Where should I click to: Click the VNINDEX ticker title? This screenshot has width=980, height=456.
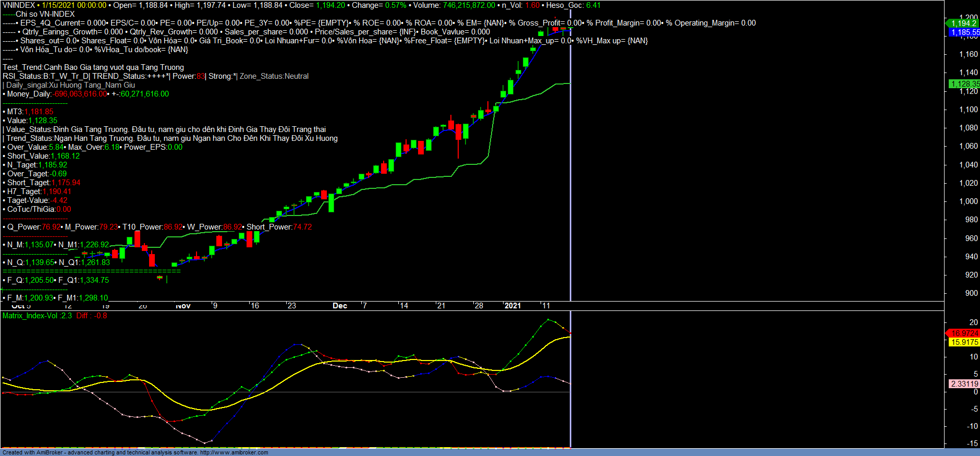[x=19, y=5]
